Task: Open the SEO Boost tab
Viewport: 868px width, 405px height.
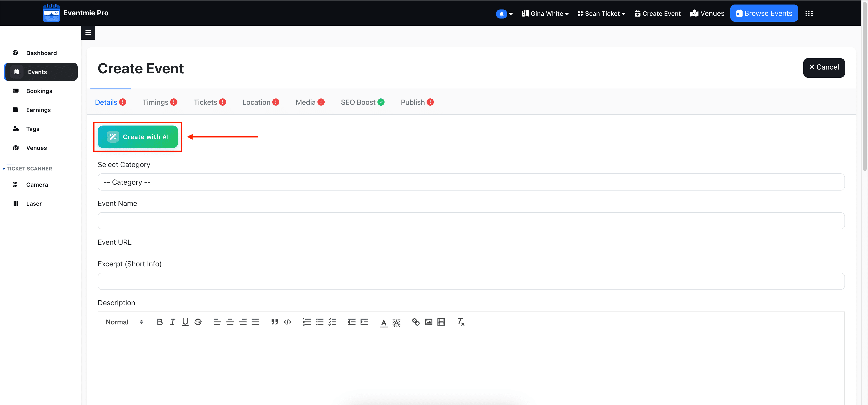Action: coord(362,102)
